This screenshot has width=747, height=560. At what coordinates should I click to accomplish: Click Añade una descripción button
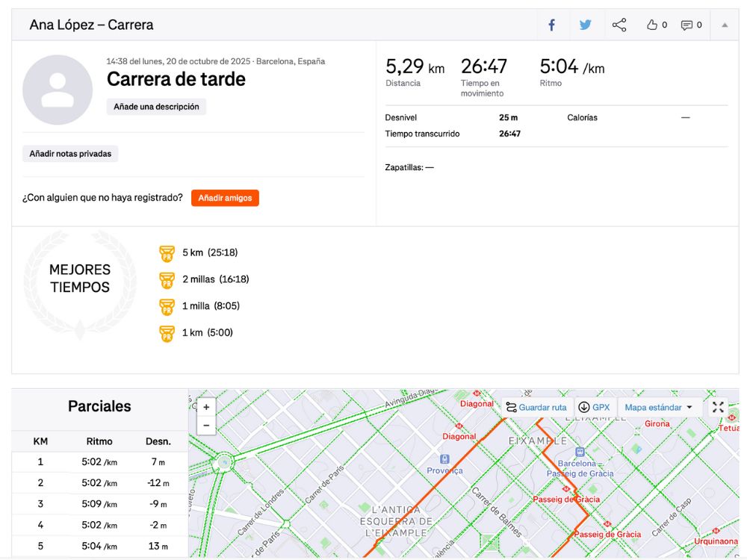point(156,107)
